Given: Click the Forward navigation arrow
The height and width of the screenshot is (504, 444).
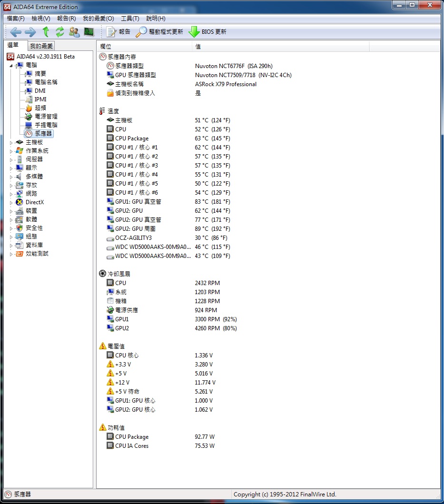Looking at the screenshot, I should pyautogui.click(x=30, y=32).
